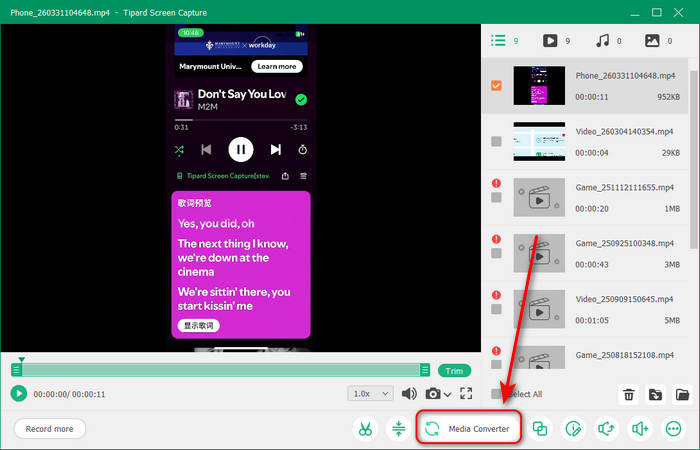The image size is (700, 450).
Task: Click the Record more button
Action: [x=50, y=429]
